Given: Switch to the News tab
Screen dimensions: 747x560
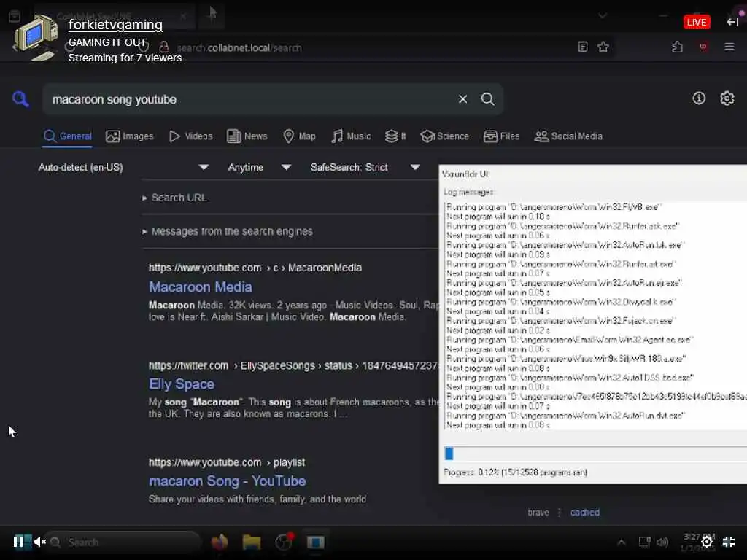Looking at the screenshot, I should coord(247,136).
